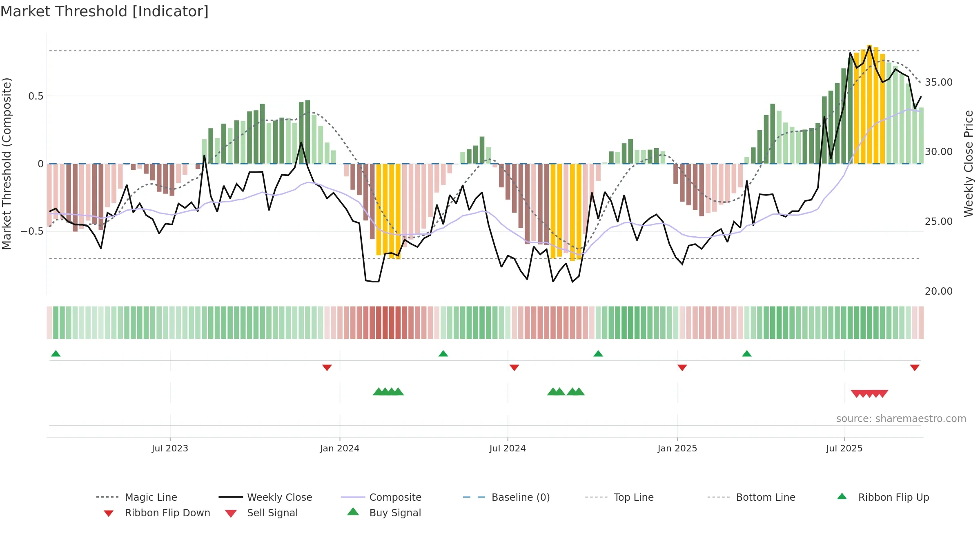The width and height of the screenshot is (980, 551).
Task: Click the last ribbon flip down marker in late 2025
Action: 915,368
